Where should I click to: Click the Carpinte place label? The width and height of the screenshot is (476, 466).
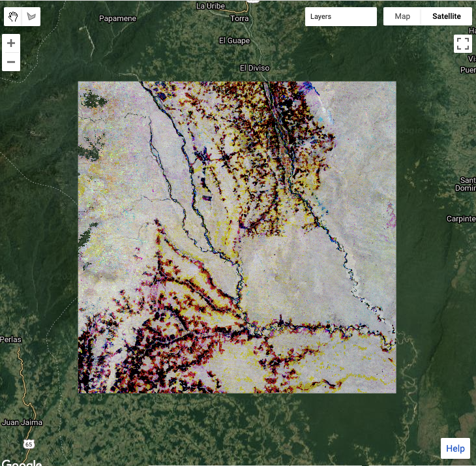460,219
